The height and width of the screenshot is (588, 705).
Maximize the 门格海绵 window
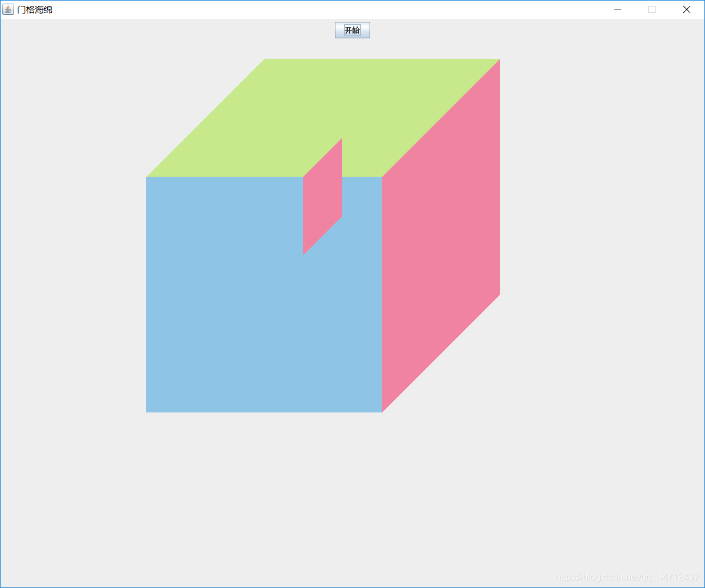[652, 9]
